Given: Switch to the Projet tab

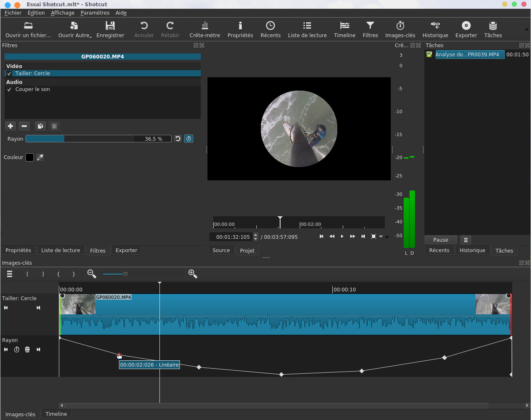Looking at the screenshot, I should pos(247,250).
